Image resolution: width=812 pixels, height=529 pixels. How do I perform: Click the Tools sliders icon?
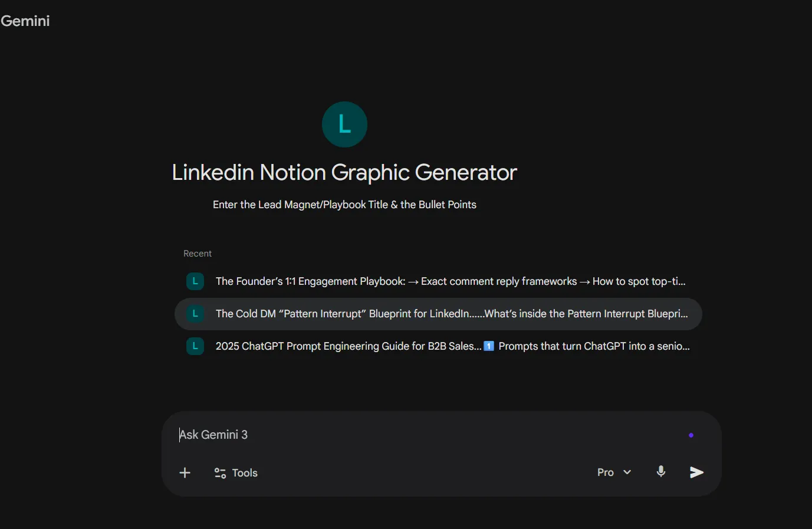[x=220, y=473]
